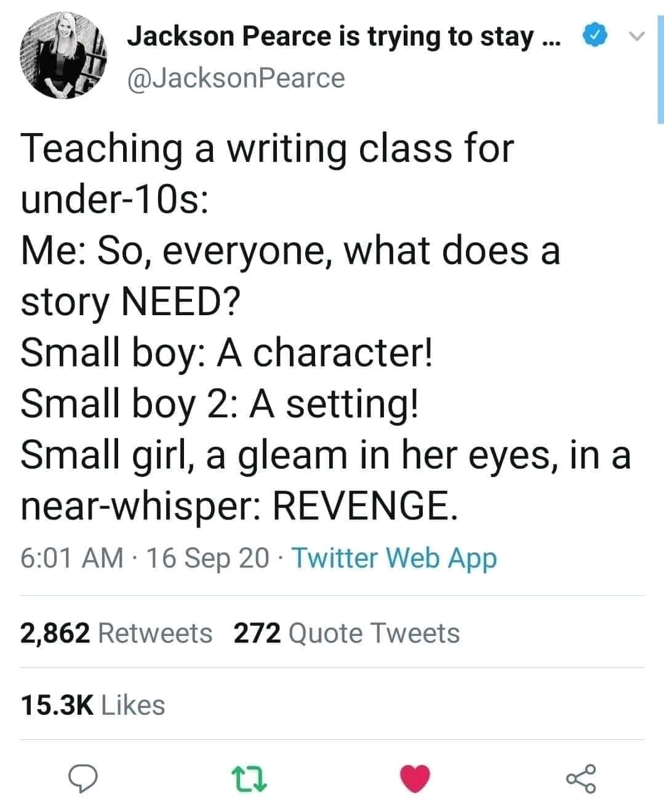664x812 pixels.
Task: Click the 6:01 AM timestamp
Action: coord(71,558)
